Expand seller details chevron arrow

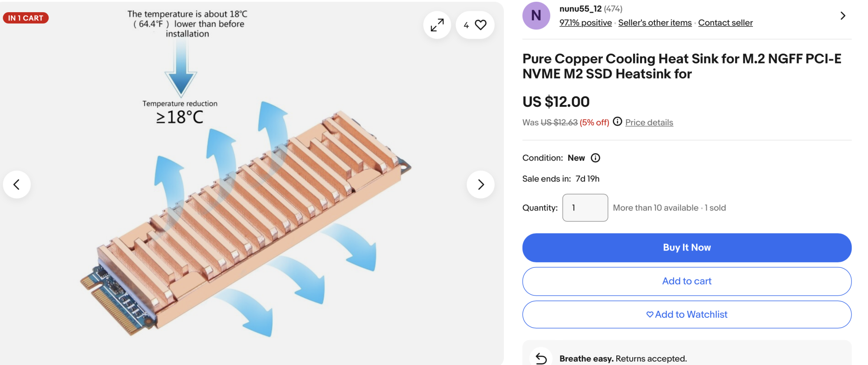point(842,16)
